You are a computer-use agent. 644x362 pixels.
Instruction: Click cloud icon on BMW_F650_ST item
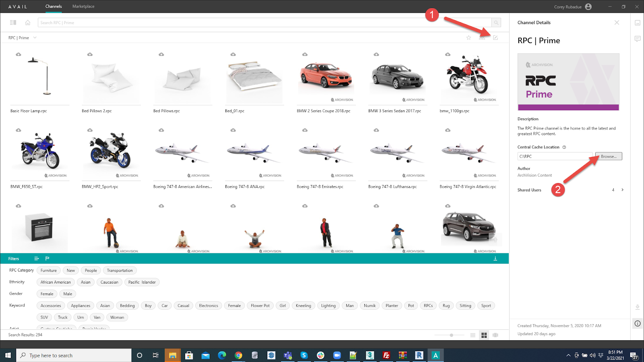pos(19,130)
